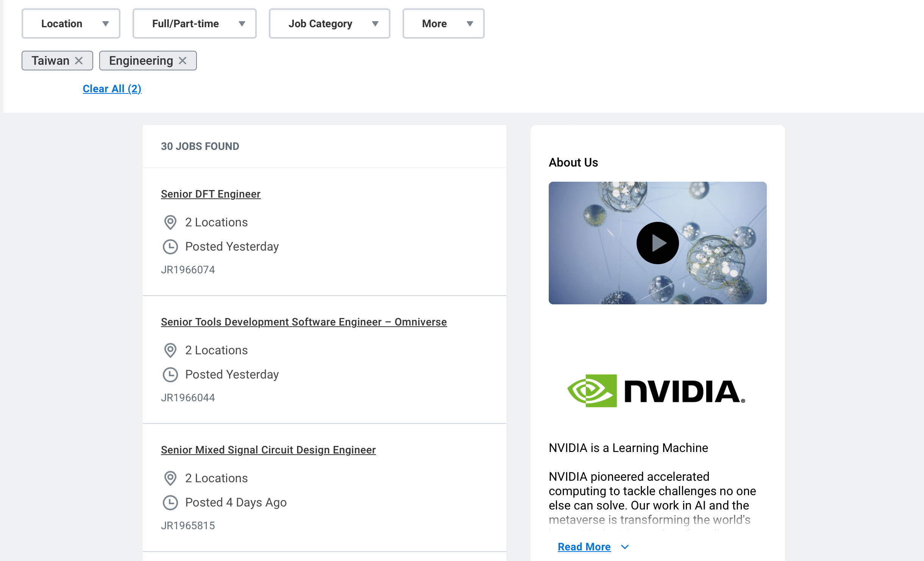Viewport: 924px width, 561px height.
Task: Click the 2 Locations text under Senior DFT Engineer
Action: tap(216, 222)
